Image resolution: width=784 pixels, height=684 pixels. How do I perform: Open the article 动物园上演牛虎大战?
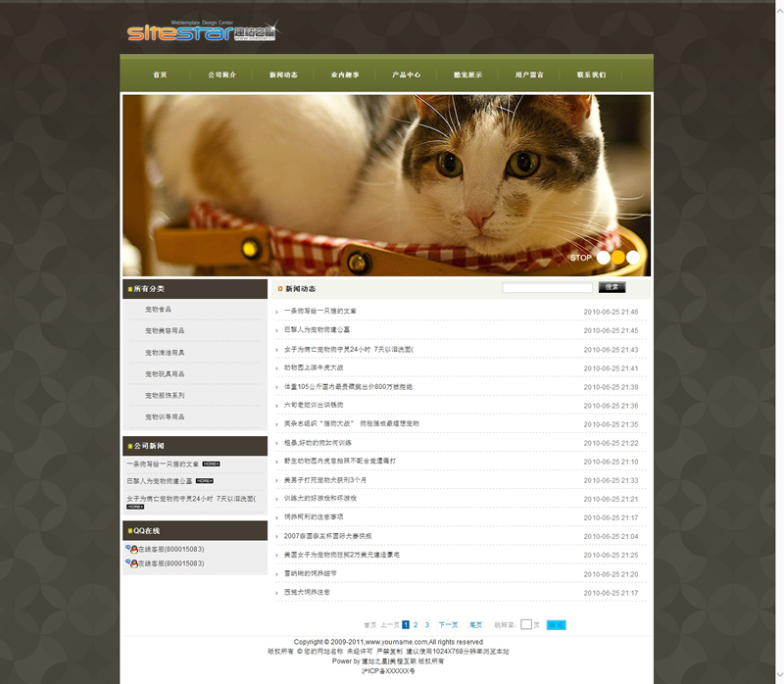[x=314, y=367]
